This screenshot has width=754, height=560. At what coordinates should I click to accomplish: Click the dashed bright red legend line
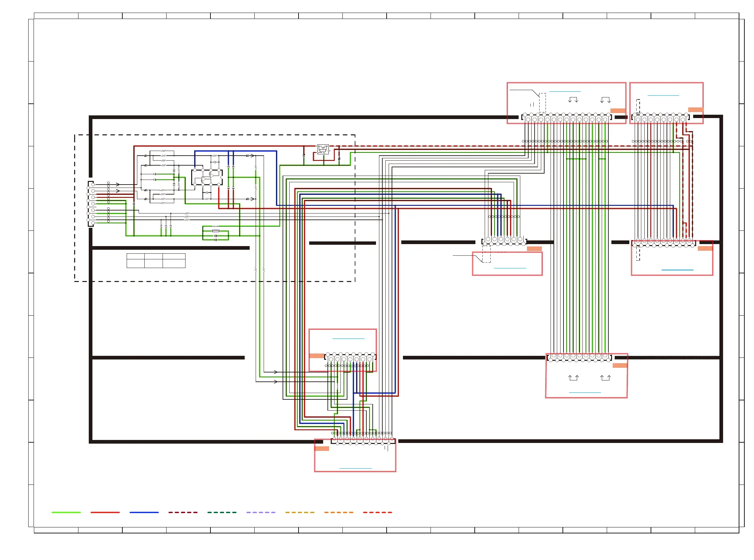(x=378, y=512)
